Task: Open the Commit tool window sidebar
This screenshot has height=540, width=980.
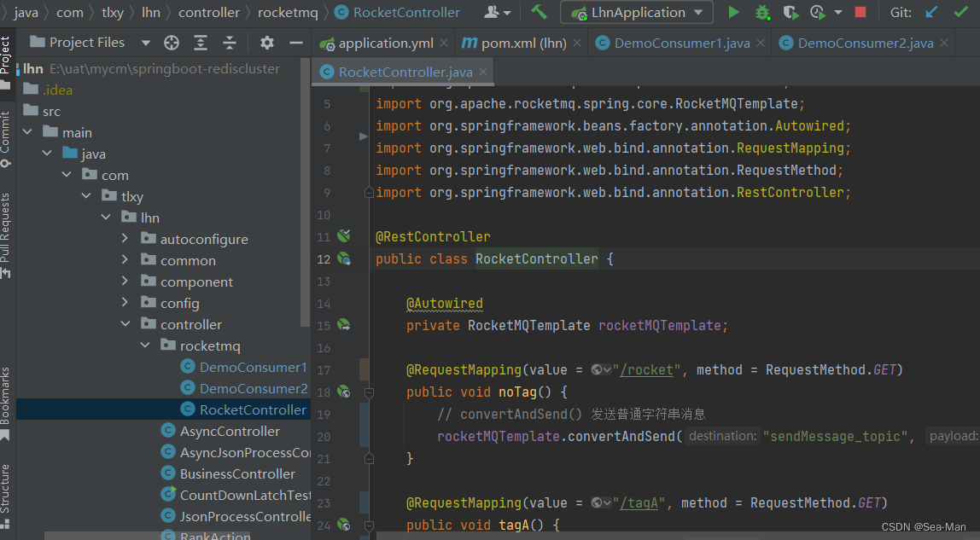Action: (6, 138)
